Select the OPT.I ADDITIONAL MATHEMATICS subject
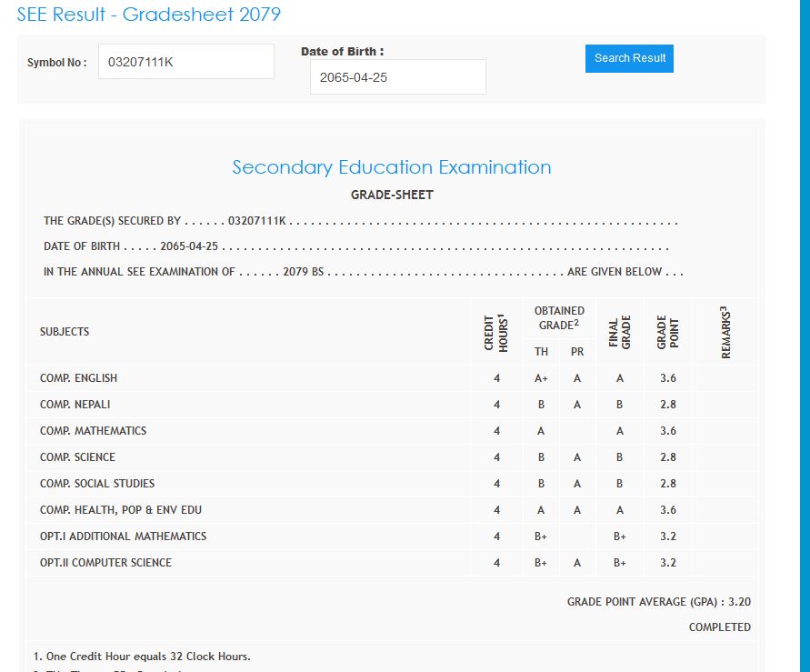810x672 pixels. [x=123, y=537]
